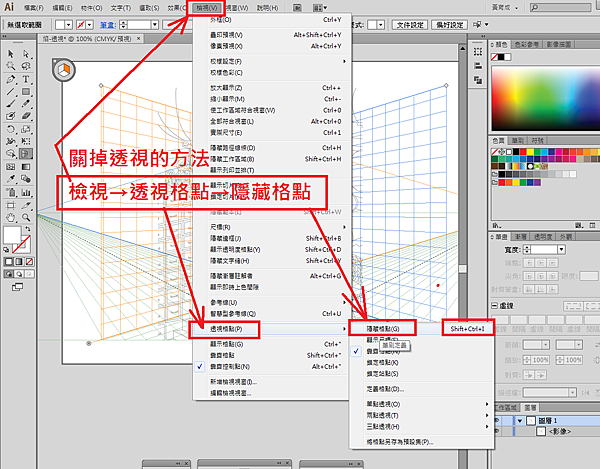Collapse 圖層 1 disclosure triangle
Screen dimensions: 600x469
point(520,421)
